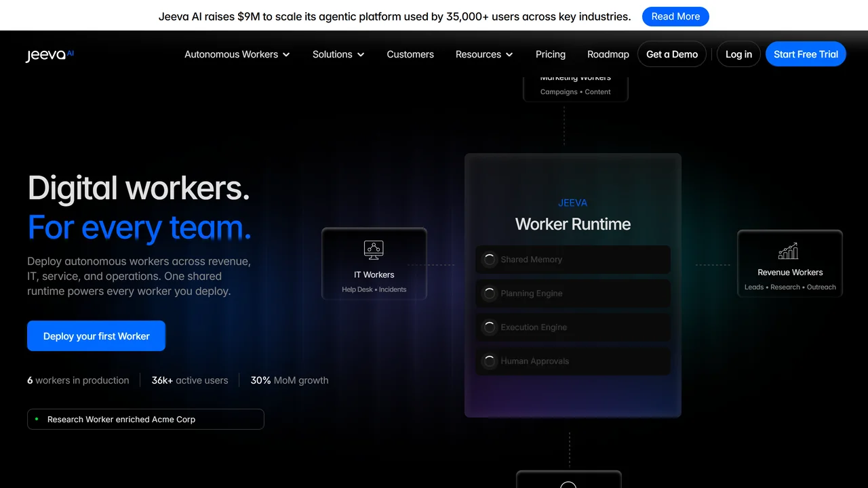Click the Shared Memory row

click(573, 260)
